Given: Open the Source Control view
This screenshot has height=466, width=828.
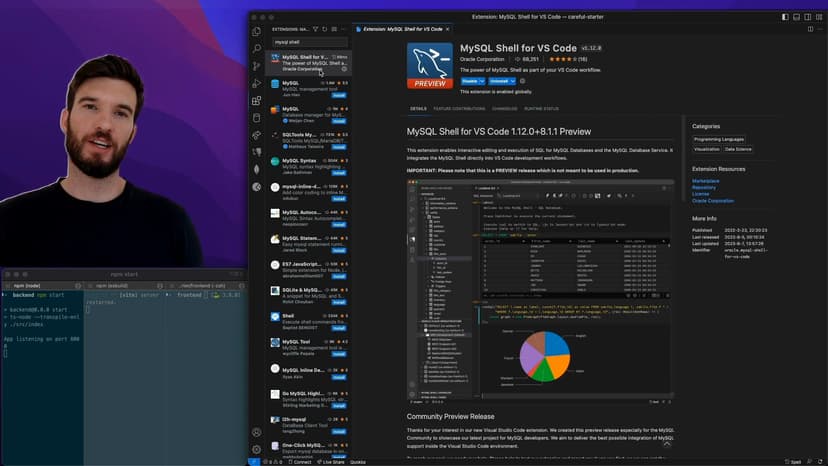Looking at the screenshot, I should (x=257, y=65).
